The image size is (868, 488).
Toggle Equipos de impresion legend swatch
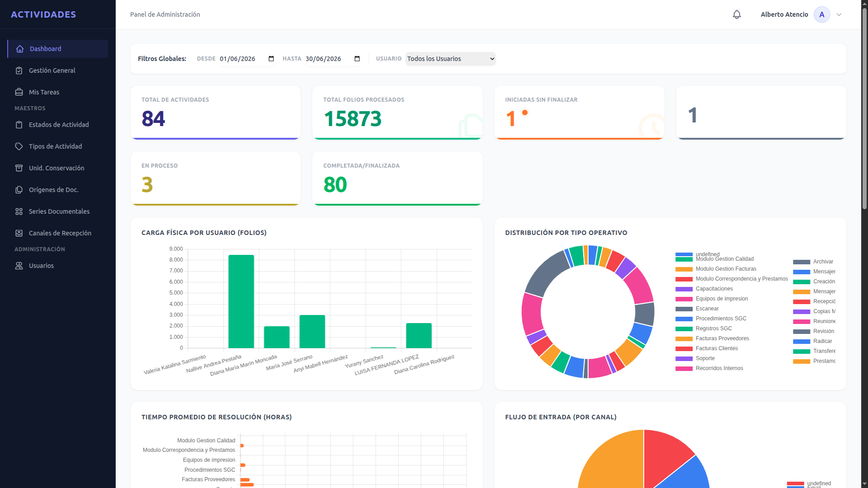pos(684,299)
